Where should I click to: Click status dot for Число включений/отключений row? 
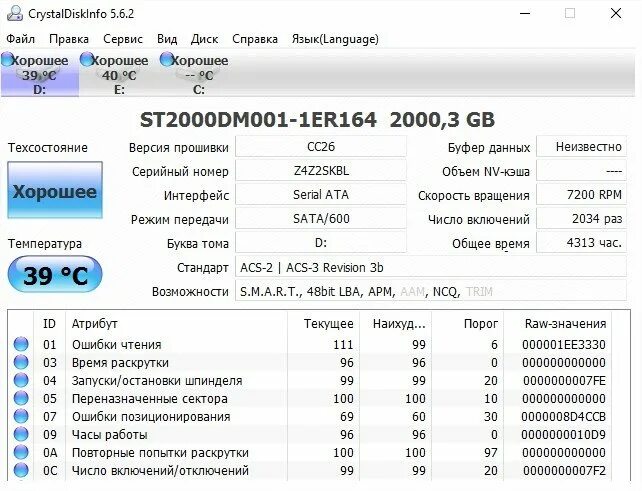point(21,470)
